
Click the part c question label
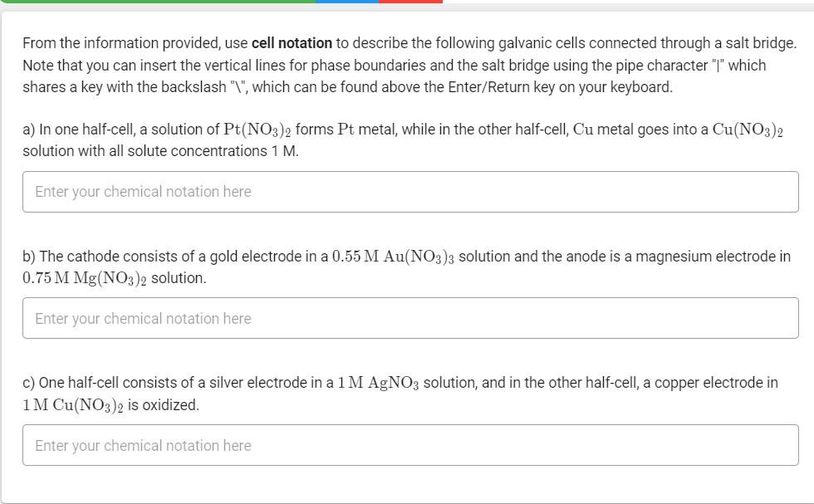point(27,384)
